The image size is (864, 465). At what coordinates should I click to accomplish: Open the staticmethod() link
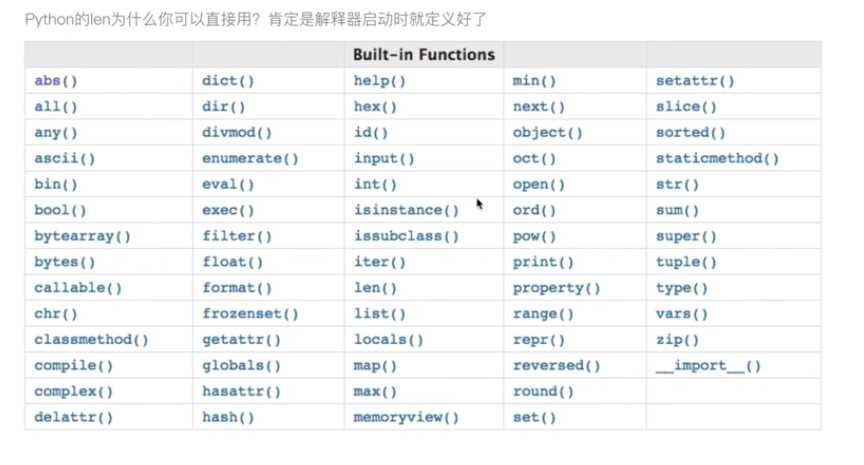pos(717,159)
